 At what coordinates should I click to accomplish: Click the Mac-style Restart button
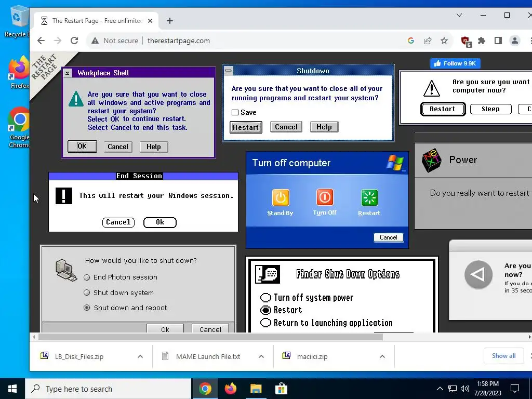click(x=443, y=109)
